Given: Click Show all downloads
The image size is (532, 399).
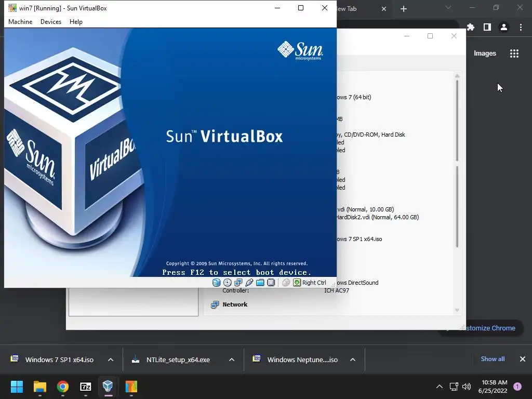Looking at the screenshot, I should pos(493,359).
